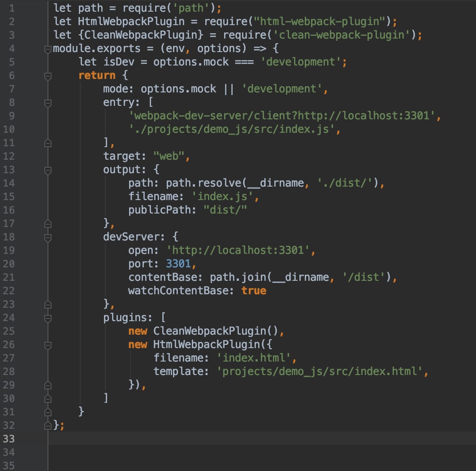Click the 'development' string on line 5
The image size is (476, 471).
301,62
